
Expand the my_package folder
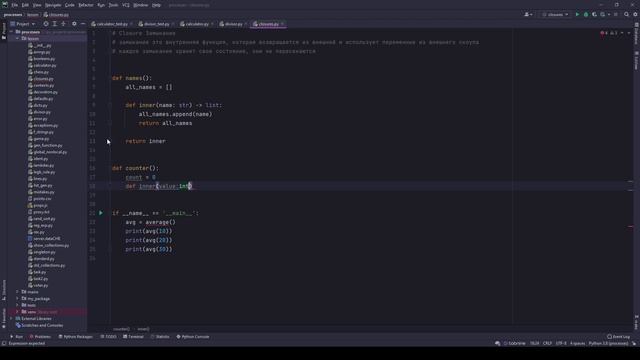18,299
